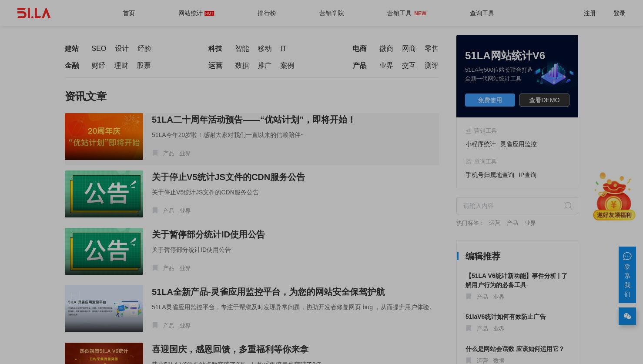Open 手机号归属地查询 link
The image size is (643, 364).
[x=490, y=175]
